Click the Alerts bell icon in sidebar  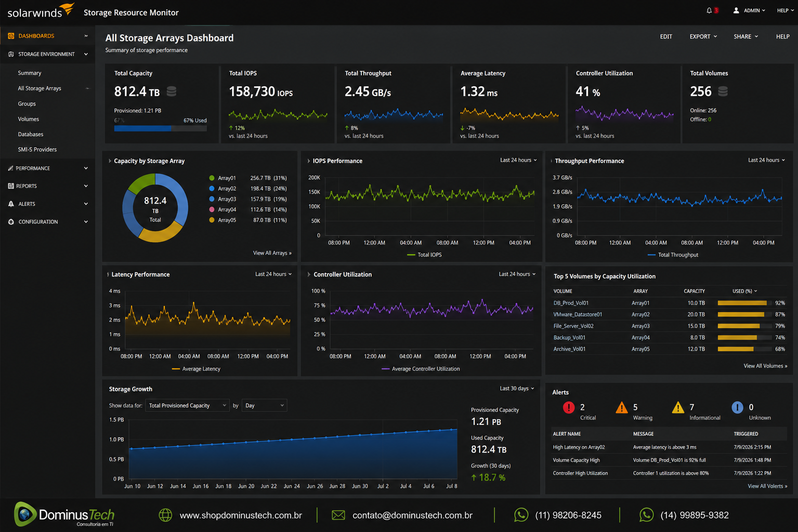pyautogui.click(x=11, y=204)
